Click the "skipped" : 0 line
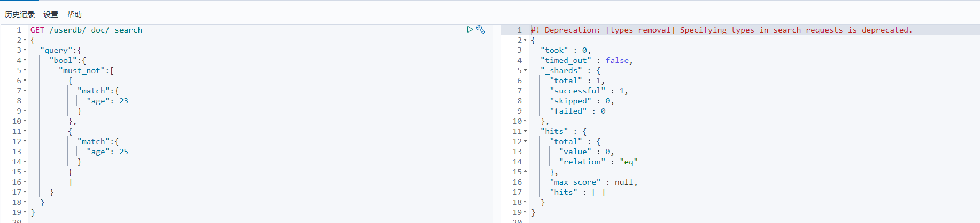980x223 pixels. pyautogui.click(x=582, y=101)
